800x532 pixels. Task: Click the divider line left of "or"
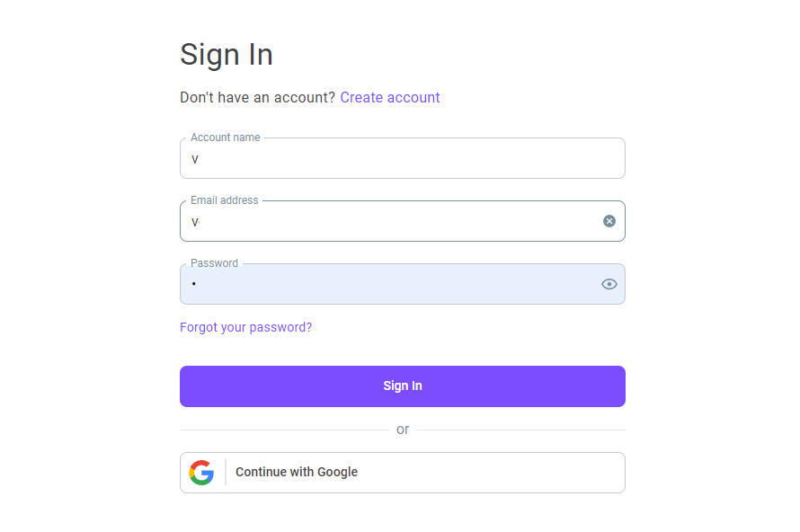click(x=284, y=430)
